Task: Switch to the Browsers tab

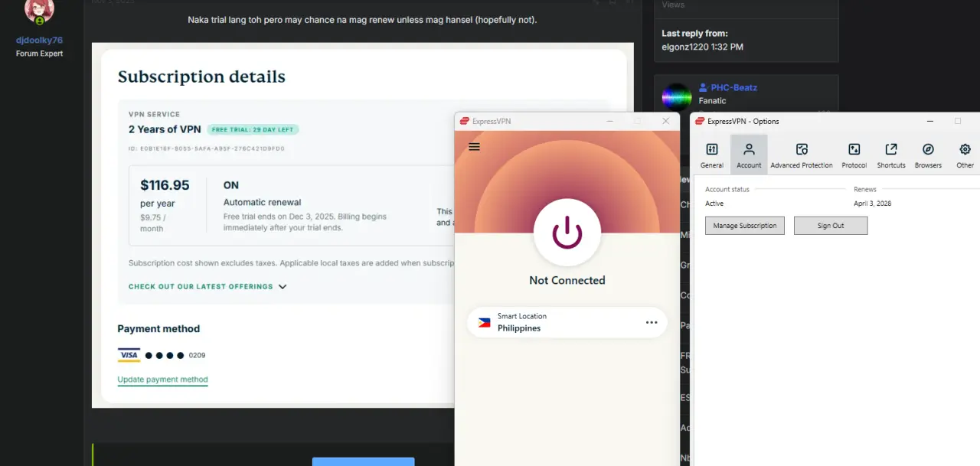Action: (928, 155)
